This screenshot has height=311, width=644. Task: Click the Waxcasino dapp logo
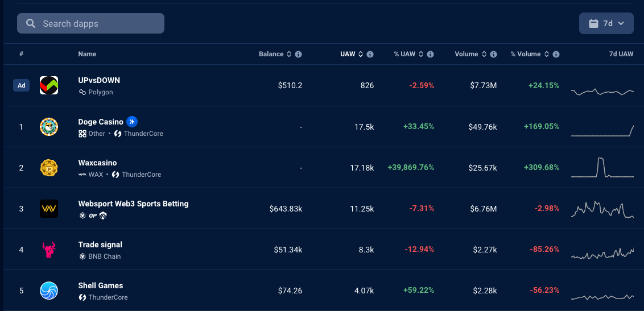[49, 167]
